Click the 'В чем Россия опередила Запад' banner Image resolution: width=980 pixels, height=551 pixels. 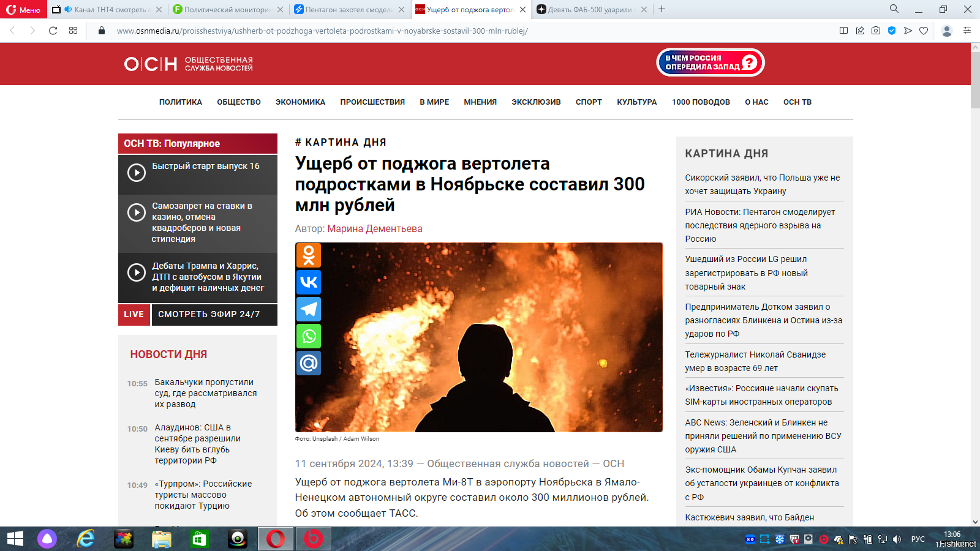pos(710,62)
